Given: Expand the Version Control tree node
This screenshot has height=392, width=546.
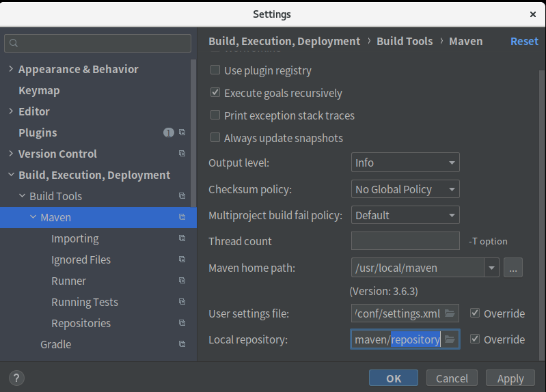Looking at the screenshot, I should point(11,154).
